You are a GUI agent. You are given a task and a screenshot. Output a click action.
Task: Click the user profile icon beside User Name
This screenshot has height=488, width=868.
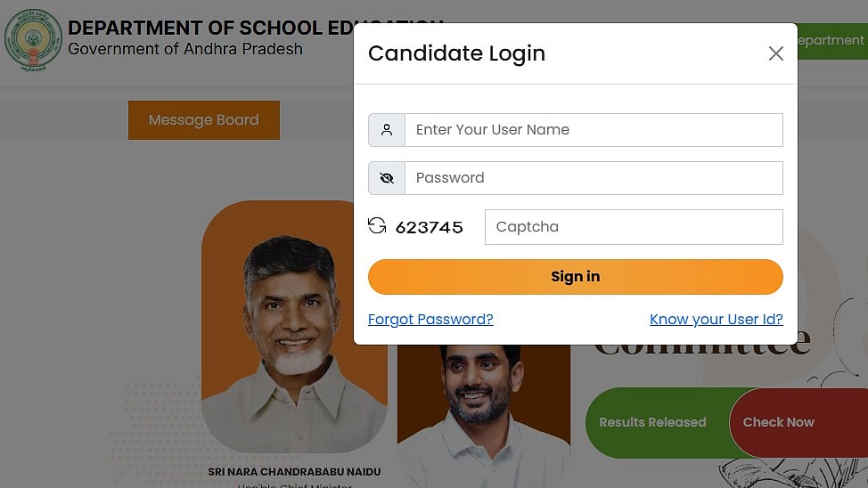tap(387, 130)
